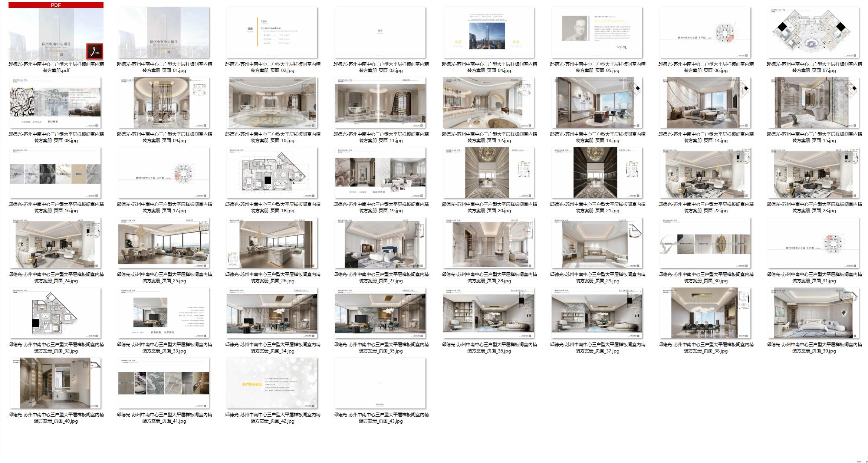The image size is (868, 463).
Task: Select the 页面_21.jpg dark corridor thumbnail
Action: 597,173
